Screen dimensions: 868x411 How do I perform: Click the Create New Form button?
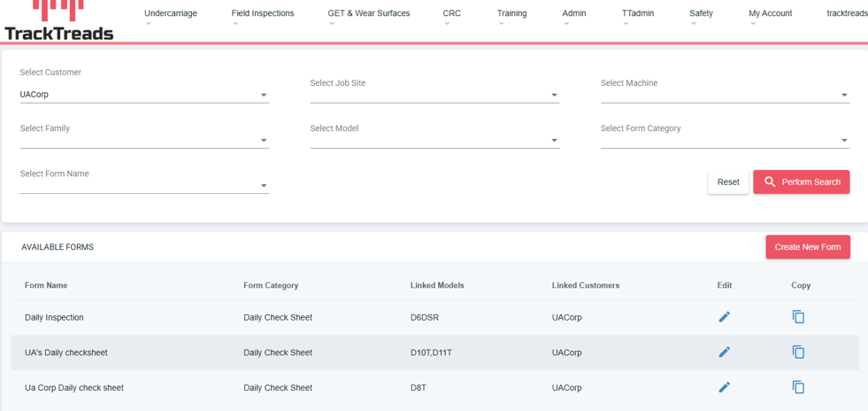click(807, 247)
